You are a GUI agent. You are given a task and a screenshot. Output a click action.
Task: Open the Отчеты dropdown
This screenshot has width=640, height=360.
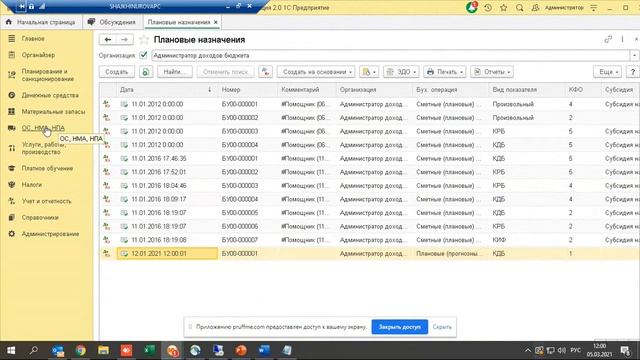pyautogui.click(x=492, y=72)
